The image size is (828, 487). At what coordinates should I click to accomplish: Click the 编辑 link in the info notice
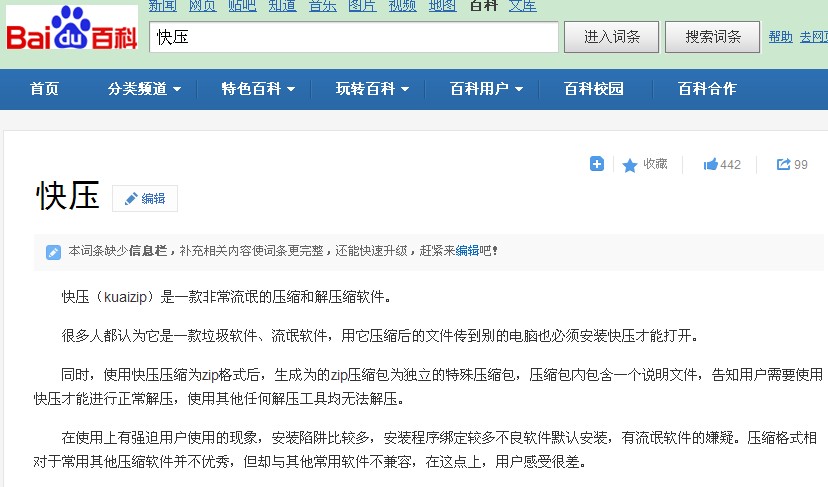pyautogui.click(x=467, y=251)
